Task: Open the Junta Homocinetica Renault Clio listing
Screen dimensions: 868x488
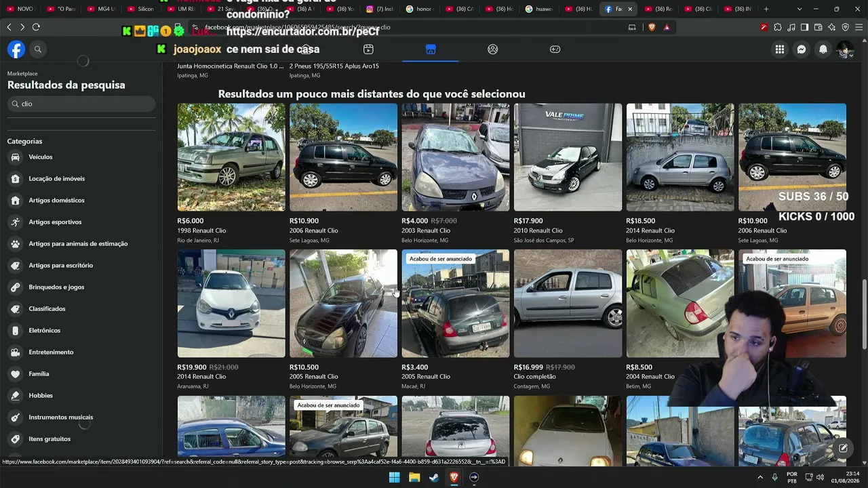Action: [x=231, y=66]
